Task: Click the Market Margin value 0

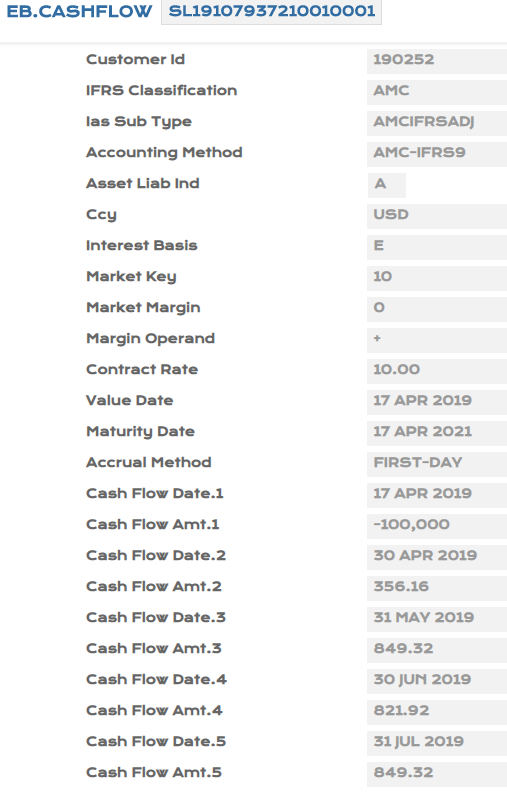Action: tap(437, 308)
